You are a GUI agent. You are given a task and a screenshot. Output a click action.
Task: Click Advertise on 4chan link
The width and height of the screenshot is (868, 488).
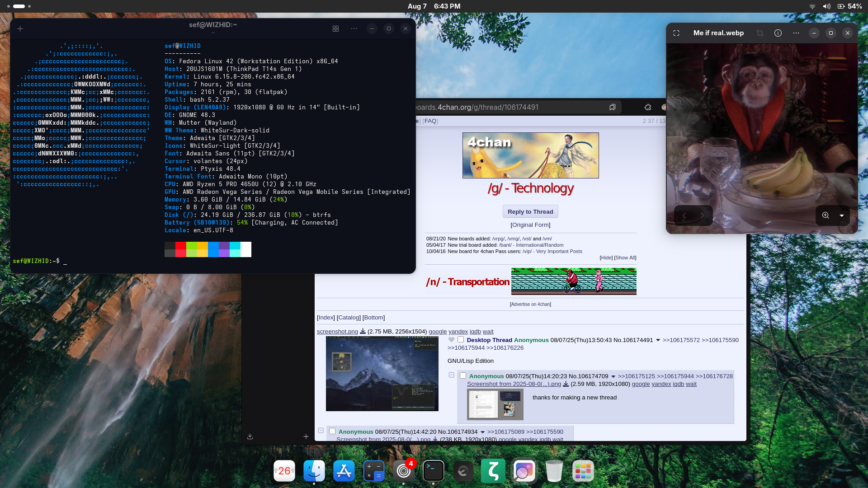coord(530,304)
